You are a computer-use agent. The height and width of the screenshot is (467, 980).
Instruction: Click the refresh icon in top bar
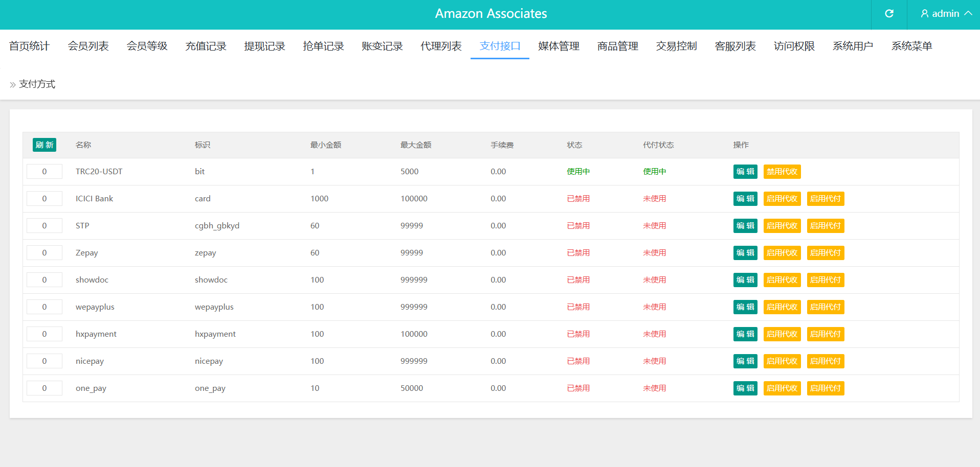[x=889, y=14]
